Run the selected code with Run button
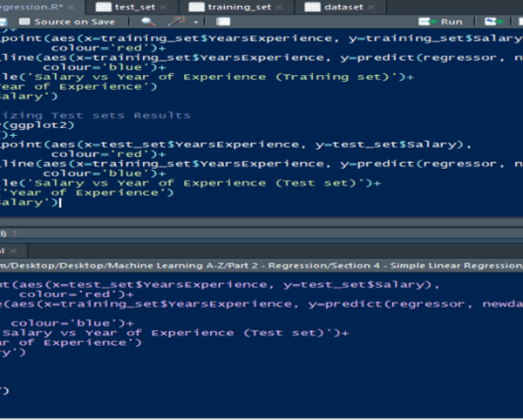The height and width of the screenshot is (420, 523). click(x=444, y=21)
